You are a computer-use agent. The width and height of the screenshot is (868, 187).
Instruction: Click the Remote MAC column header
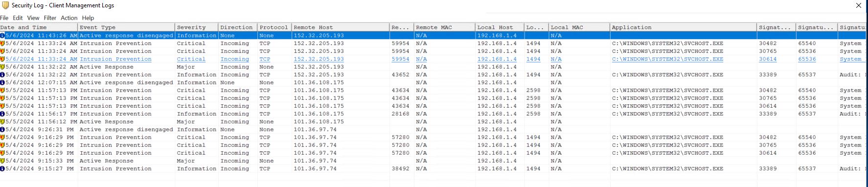[x=445, y=27]
